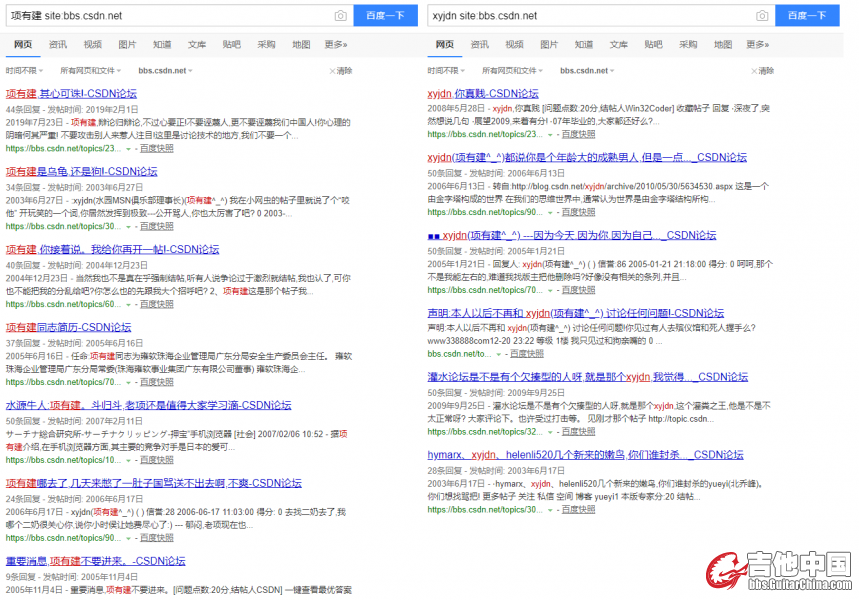Click the bbs.csdn.net/to... URL under 声明 result
Screen dimensions: 859x600
460,354
